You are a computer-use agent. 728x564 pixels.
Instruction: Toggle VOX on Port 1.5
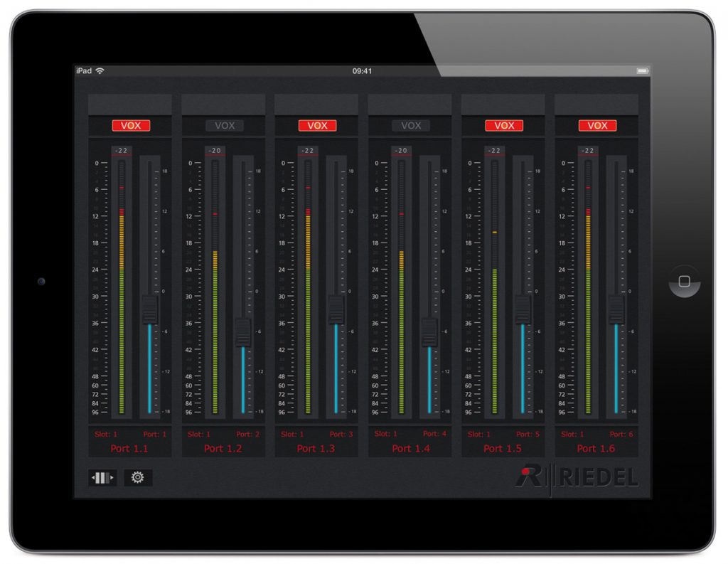(504, 126)
